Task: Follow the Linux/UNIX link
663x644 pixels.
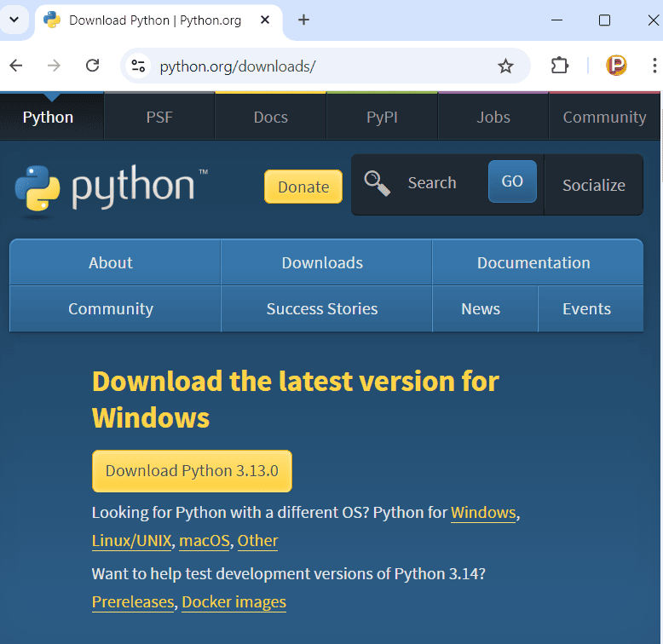Action: pyautogui.click(x=131, y=541)
